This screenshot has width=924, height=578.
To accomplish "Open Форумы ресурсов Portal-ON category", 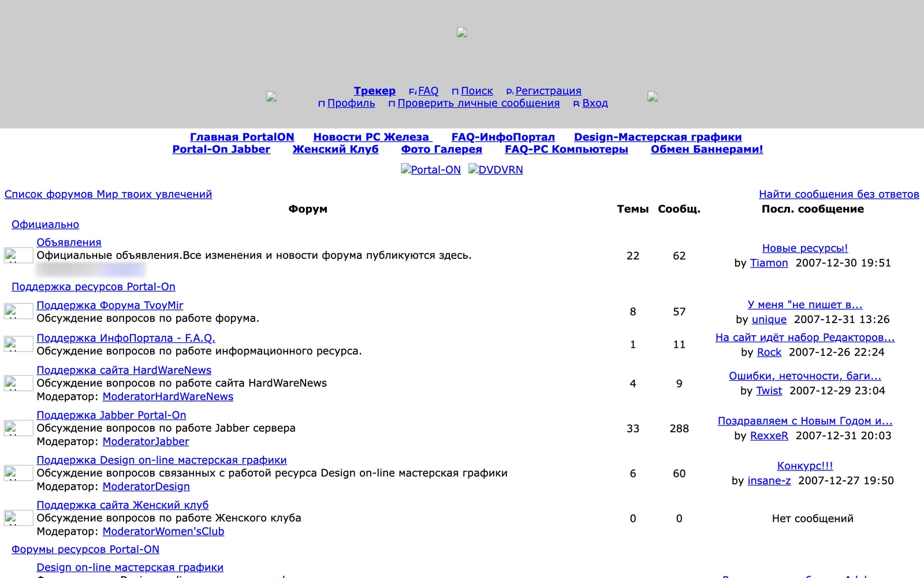I will (x=85, y=550).
